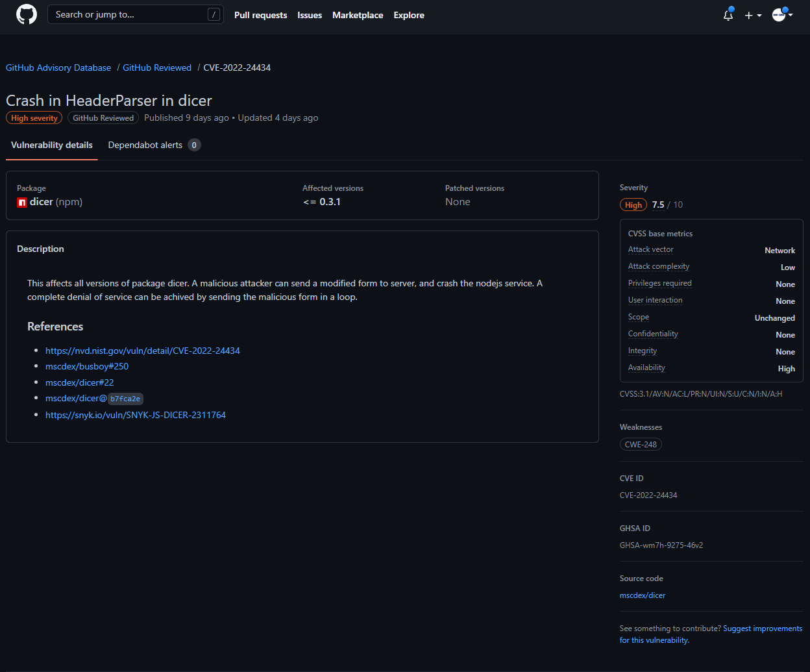Click the Availability metric label
Image resolution: width=810 pixels, height=672 pixels.
(646, 367)
